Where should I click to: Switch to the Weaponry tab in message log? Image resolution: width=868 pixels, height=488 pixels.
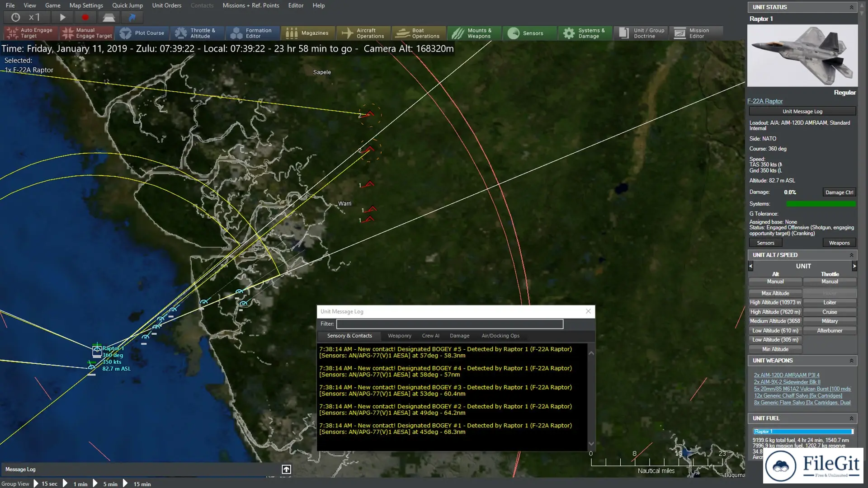400,336
